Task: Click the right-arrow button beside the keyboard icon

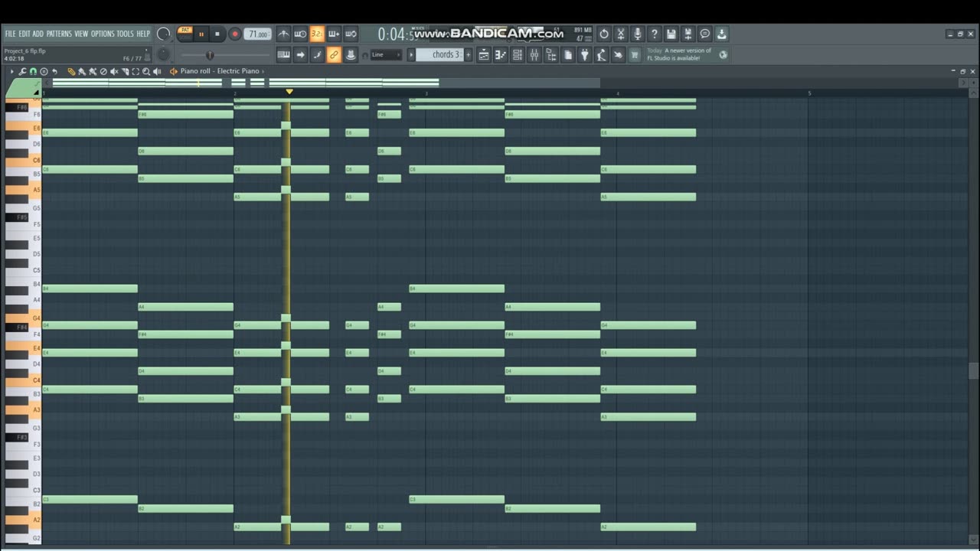Action: [300, 54]
